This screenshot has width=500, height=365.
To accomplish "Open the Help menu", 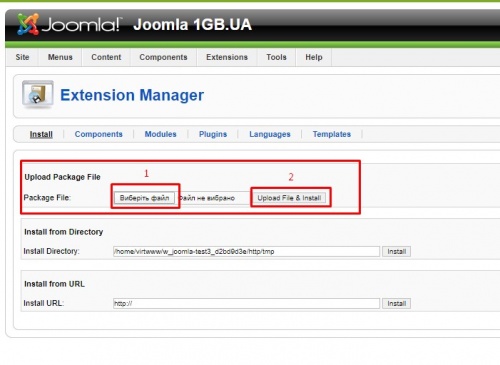I will coord(314,57).
